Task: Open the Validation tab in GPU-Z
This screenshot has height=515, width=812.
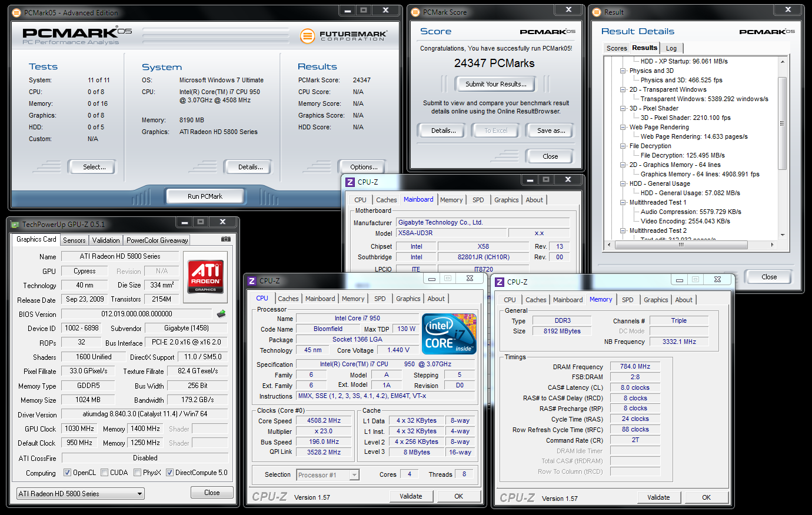Action: (x=106, y=240)
